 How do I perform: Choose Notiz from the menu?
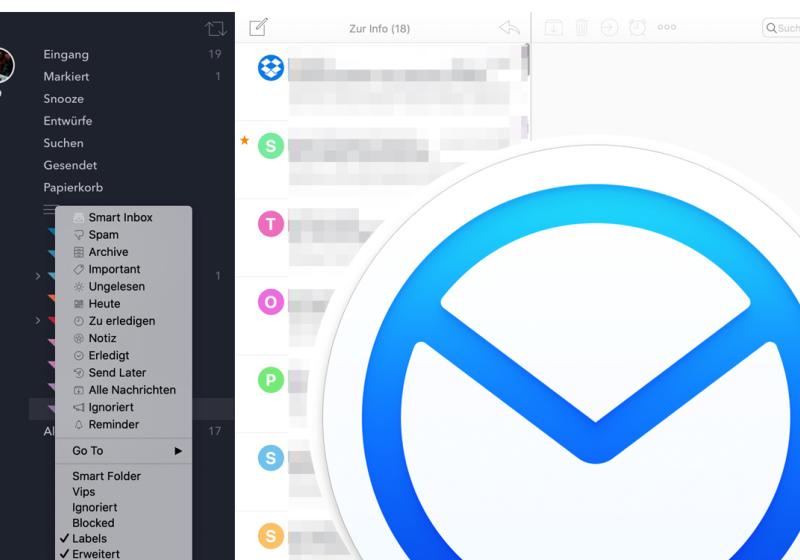point(103,339)
